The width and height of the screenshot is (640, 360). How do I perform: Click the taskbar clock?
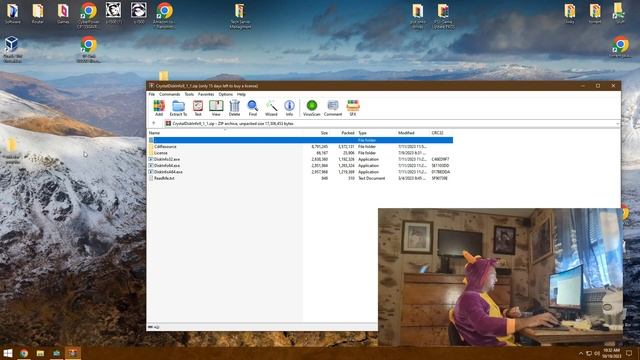[611, 353]
